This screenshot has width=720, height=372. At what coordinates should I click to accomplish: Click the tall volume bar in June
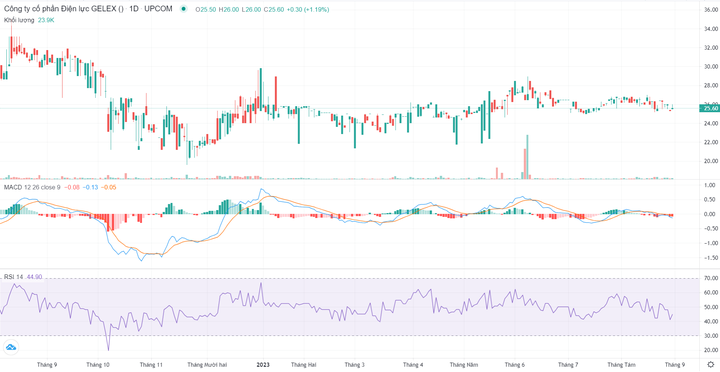click(x=527, y=157)
